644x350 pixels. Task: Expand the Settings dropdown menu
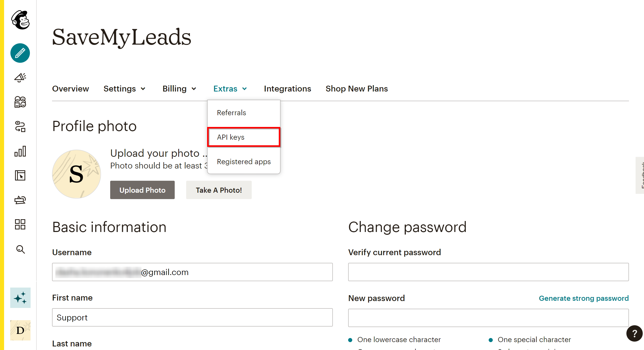coord(124,89)
